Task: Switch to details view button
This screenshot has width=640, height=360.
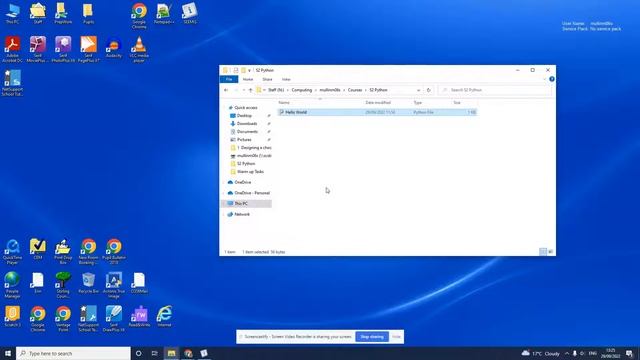Action: coord(543,252)
